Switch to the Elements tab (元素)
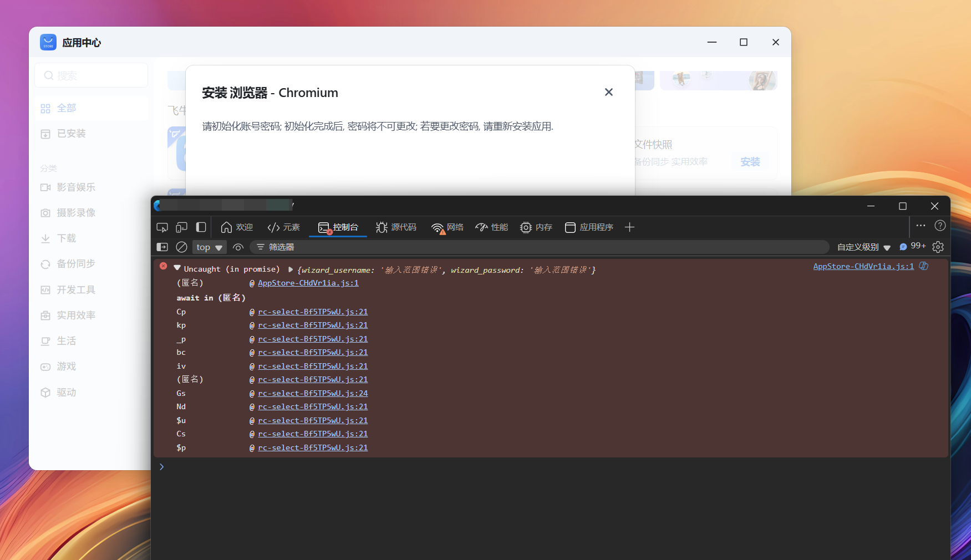 click(283, 227)
